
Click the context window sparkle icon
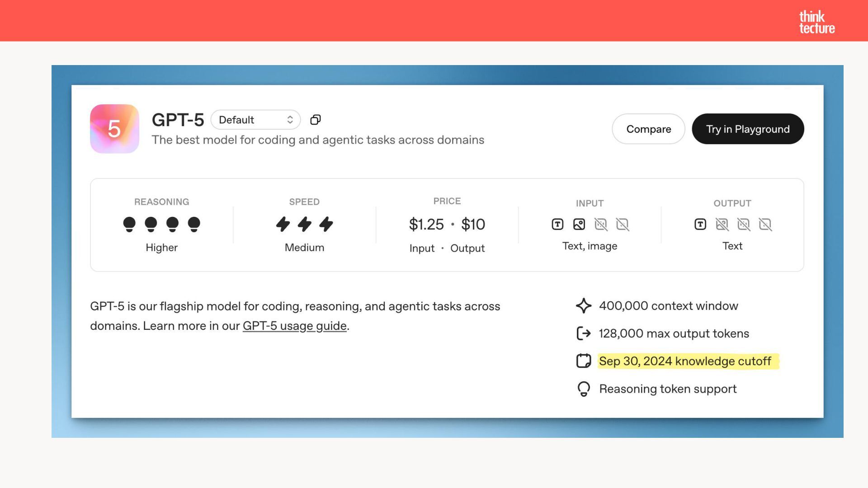[x=584, y=306]
